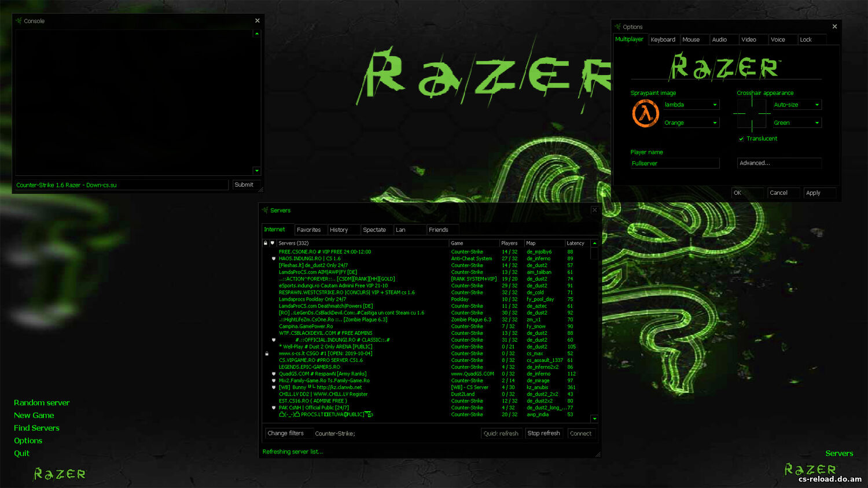Click shield icon beside HAOS.INDUNGI.RO server
The width and height of the screenshot is (868, 488).
pyautogui.click(x=274, y=258)
